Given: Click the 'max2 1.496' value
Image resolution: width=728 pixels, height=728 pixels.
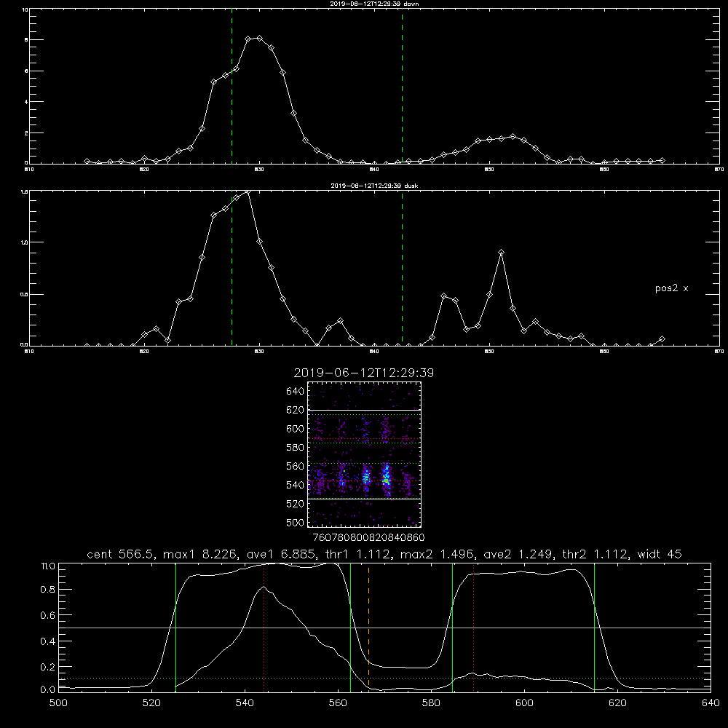Looking at the screenshot, I should 440,554.
